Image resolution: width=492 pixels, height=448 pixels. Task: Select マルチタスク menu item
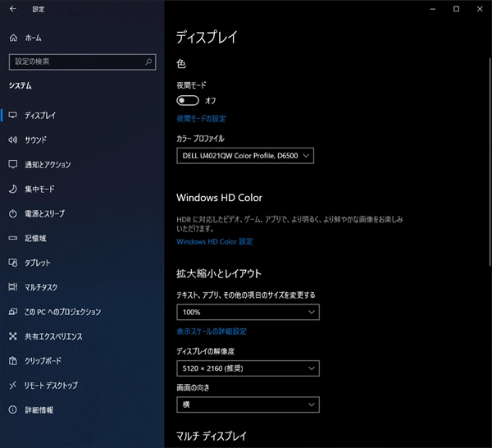pos(41,287)
